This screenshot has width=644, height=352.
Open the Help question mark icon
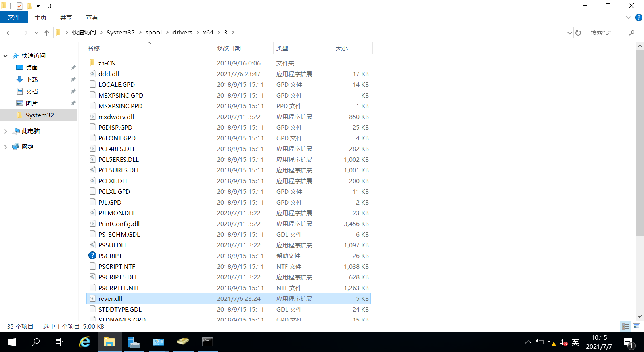(x=638, y=17)
